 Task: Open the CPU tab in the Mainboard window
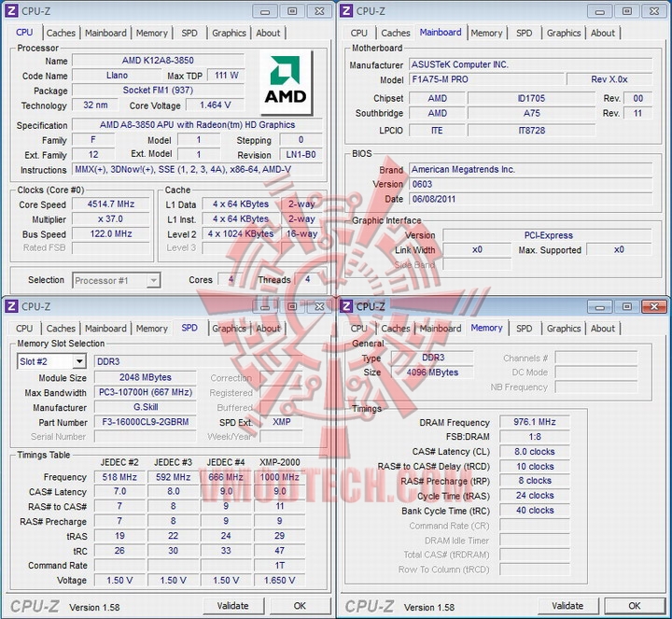[x=358, y=33]
